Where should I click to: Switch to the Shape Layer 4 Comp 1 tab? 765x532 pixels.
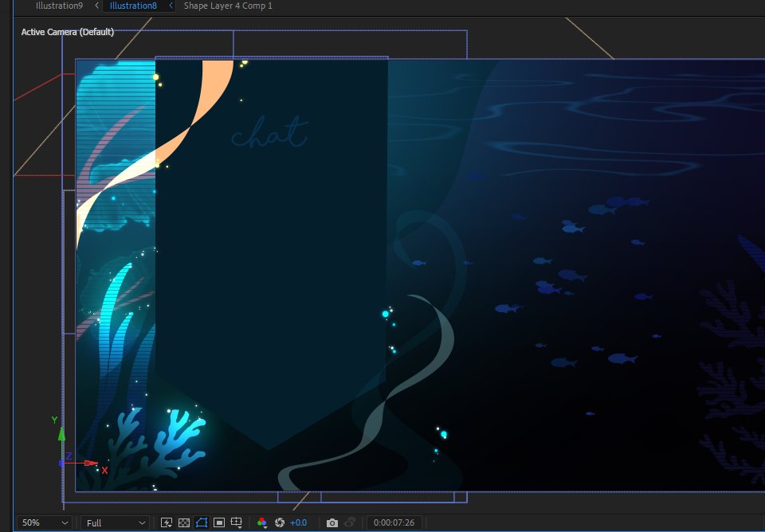coord(228,6)
